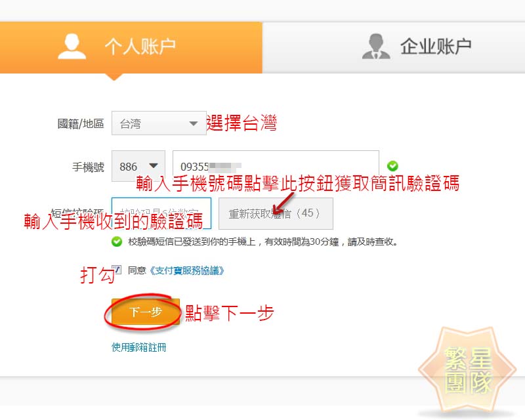Open the 國籍/地區 dropdown showing 台湾

[159, 123]
